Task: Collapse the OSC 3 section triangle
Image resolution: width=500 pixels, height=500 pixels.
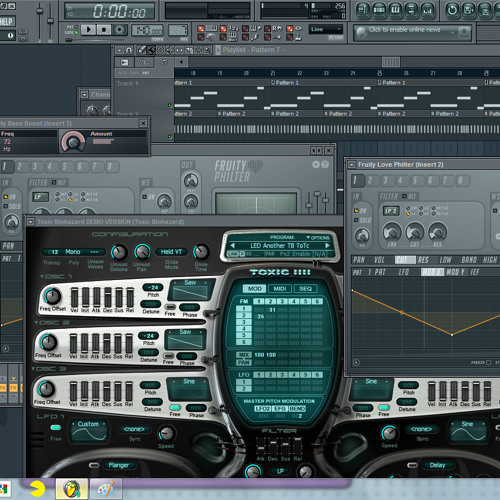Action: [x=33, y=369]
